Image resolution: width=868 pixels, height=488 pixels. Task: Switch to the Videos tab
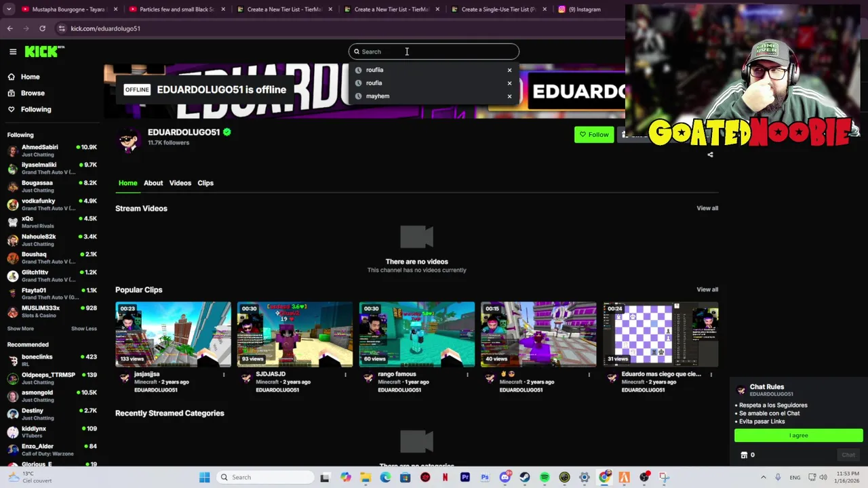point(180,183)
